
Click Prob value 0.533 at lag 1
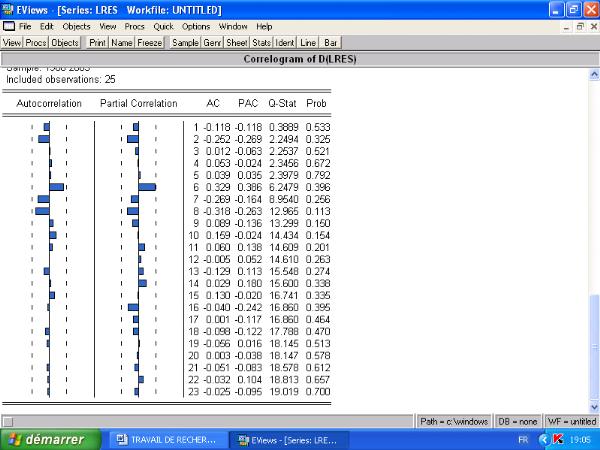coord(318,127)
